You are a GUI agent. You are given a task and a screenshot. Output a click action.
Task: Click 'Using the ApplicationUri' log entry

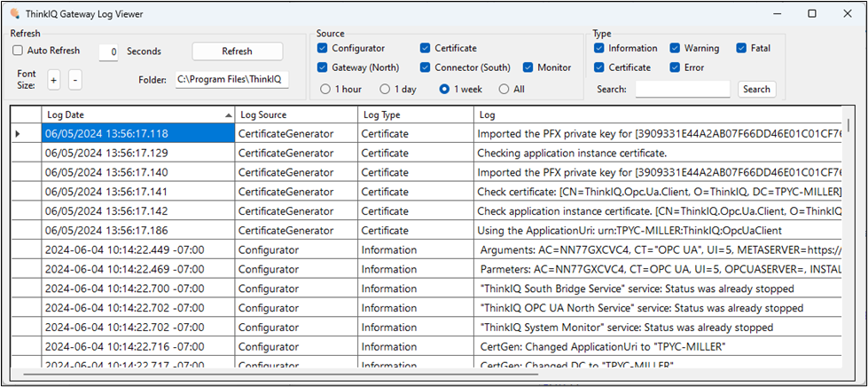coord(658,231)
